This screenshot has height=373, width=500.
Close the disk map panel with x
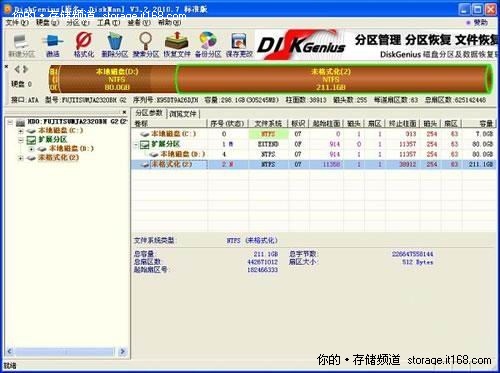coord(6,67)
